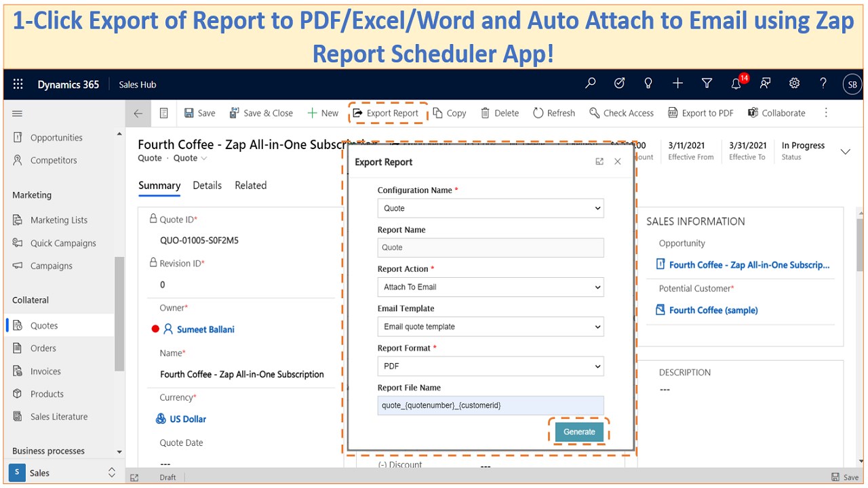868x488 pixels.
Task: Open the Dynamics 365 app launcher waffle
Action: coord(18,84)
